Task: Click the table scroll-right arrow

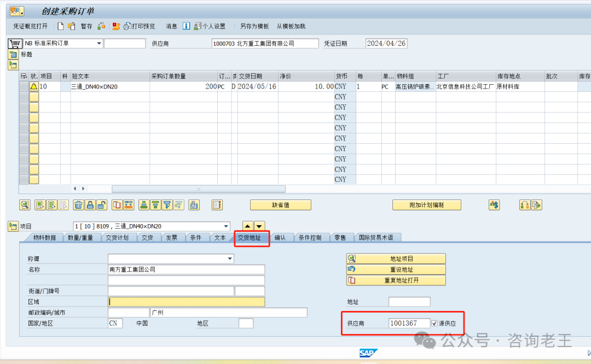Action: tap(83, 189)
